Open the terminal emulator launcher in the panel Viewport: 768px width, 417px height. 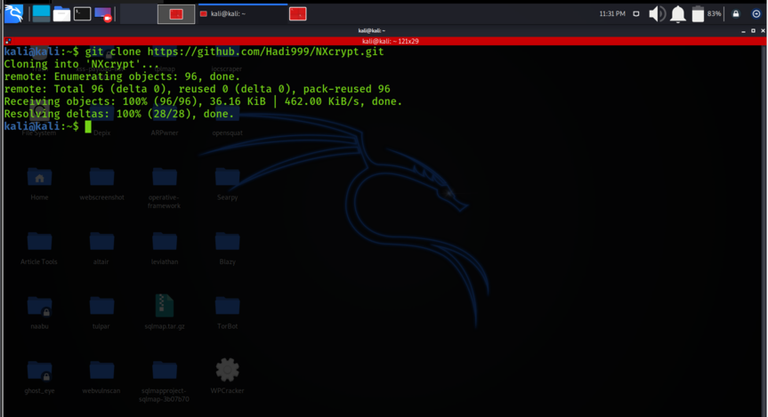[x=82, y=14]
